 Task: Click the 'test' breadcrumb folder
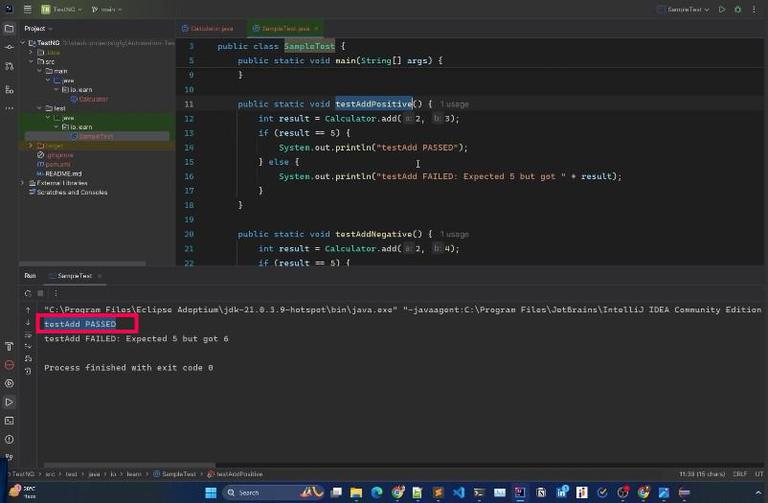[72, 474]
